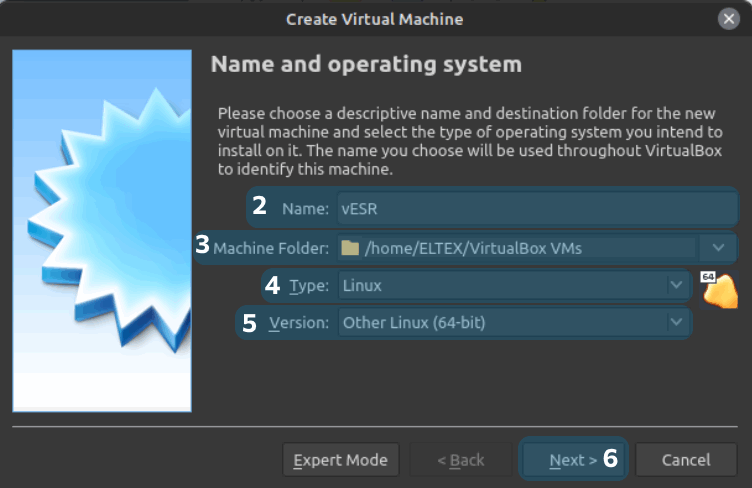Click the Name field containing vESR
The width and height of the screenshot is (752, 488).
coord(537,209)
